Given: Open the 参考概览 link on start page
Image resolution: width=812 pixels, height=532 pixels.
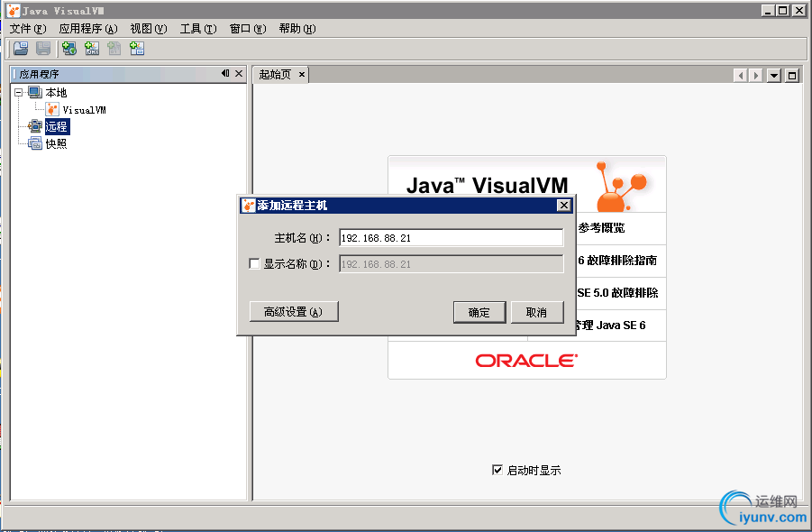Looking at the screenshot, I should click(x=601, y=228).
